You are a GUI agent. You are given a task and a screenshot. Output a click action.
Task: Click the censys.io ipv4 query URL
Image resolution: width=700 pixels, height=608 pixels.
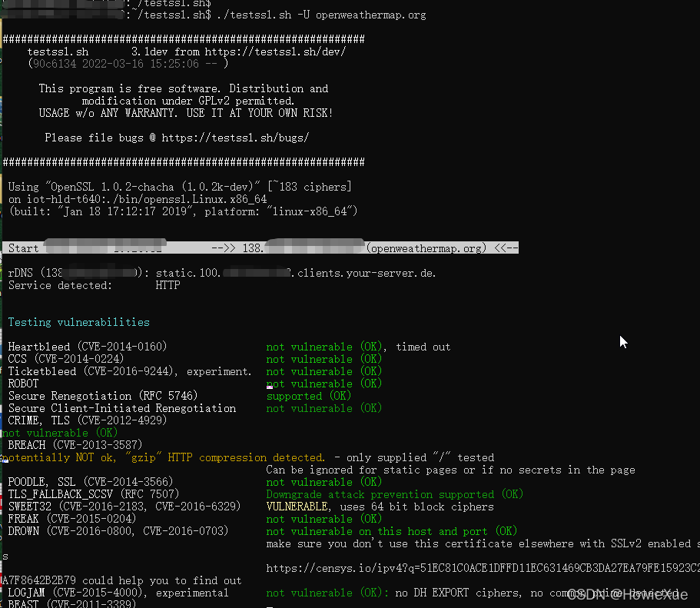483,568
